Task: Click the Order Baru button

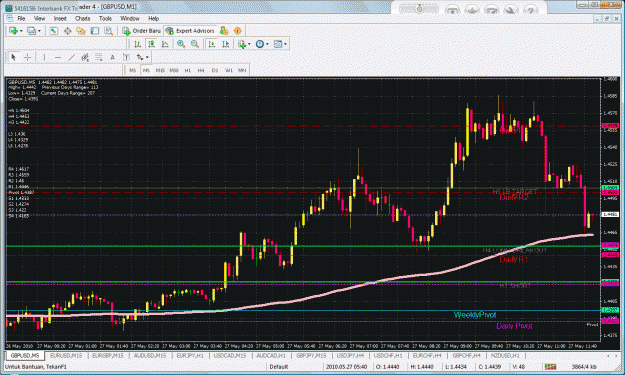Action: pos(142,31)
